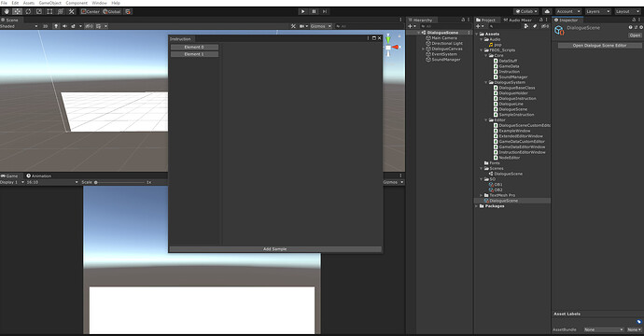Select the Rotate tool
Screen dimensions: 644x336
point(28,11)
